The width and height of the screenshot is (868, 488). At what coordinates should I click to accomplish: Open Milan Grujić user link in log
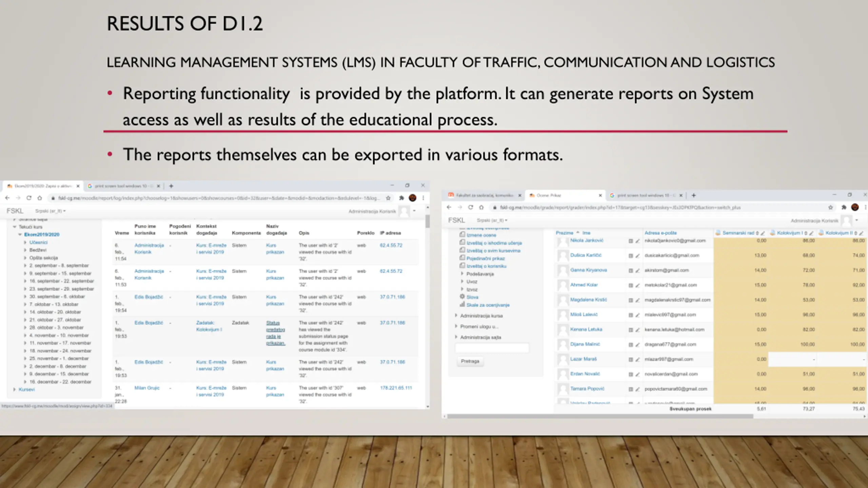point(147,388)
